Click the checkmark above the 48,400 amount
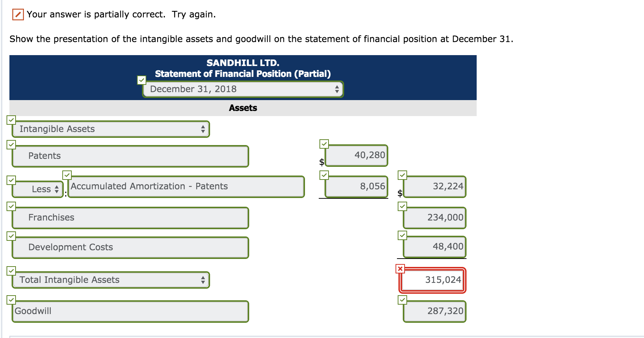This screenshot has width=644, height=338. (402, 235)
